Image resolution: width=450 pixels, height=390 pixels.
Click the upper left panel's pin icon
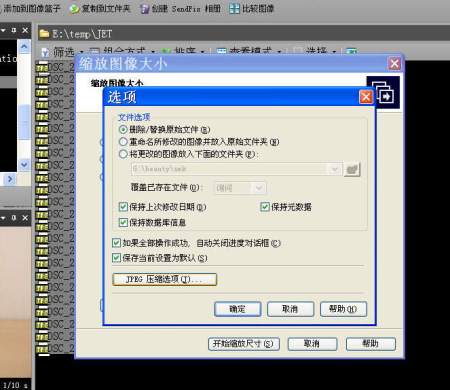(x=14, y=30)
